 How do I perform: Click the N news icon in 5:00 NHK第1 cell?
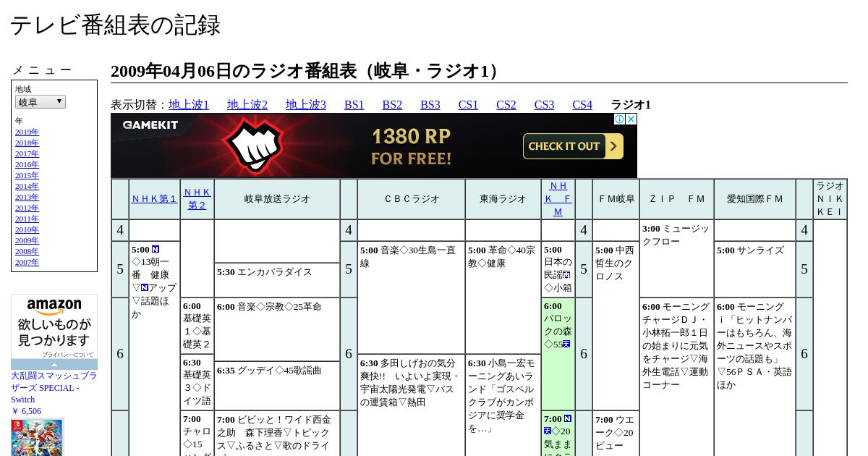point(156,250)
